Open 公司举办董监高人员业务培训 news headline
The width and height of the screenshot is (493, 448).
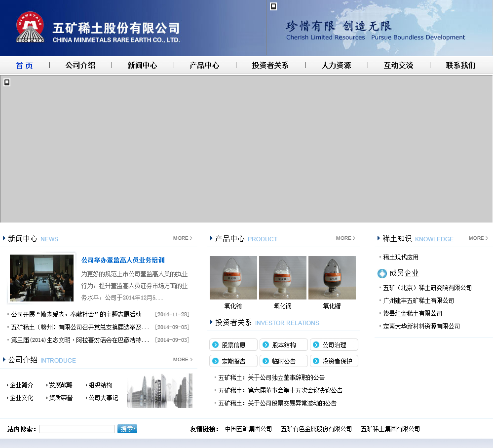pos(123,260)
